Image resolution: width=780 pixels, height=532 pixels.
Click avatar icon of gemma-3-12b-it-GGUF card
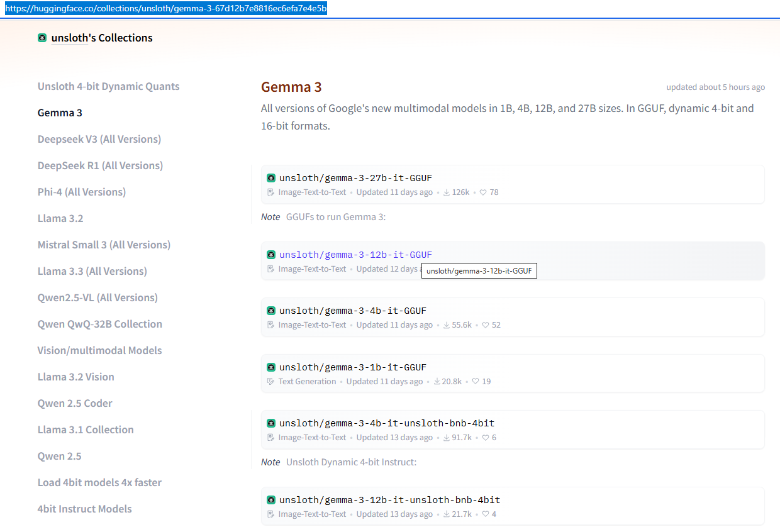click(271, 255)
